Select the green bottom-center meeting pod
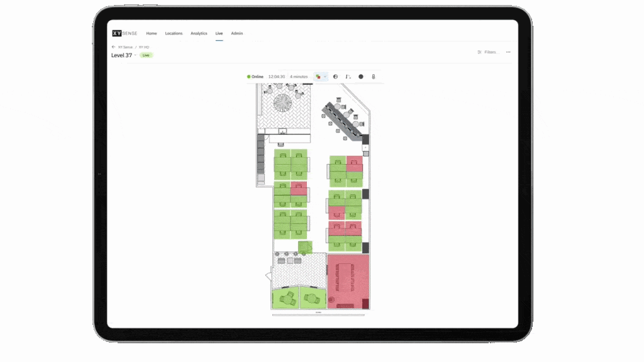 click(313, 298)
